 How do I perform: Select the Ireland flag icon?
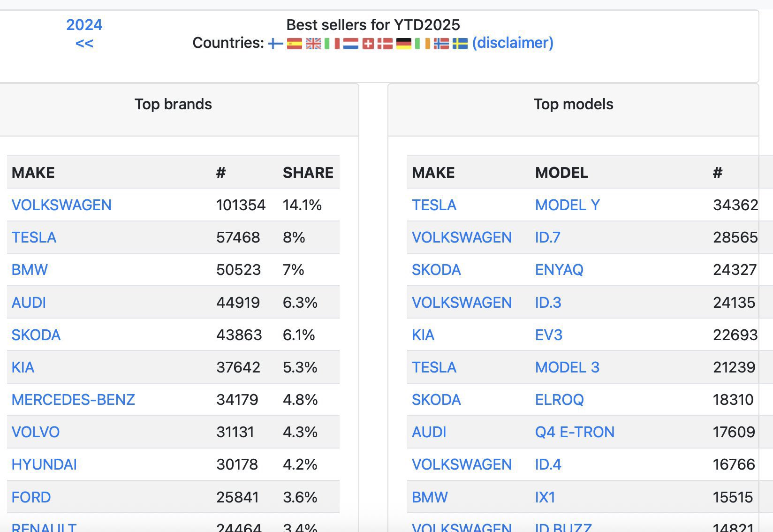422,44
